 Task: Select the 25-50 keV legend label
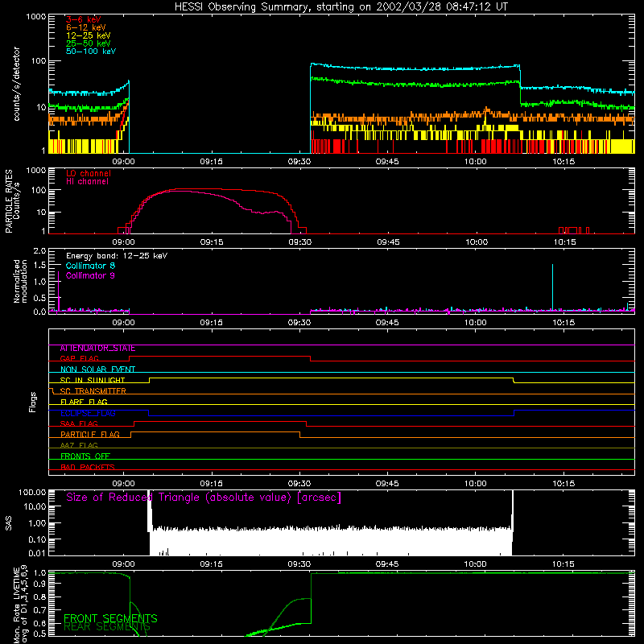tap(89, 43)
